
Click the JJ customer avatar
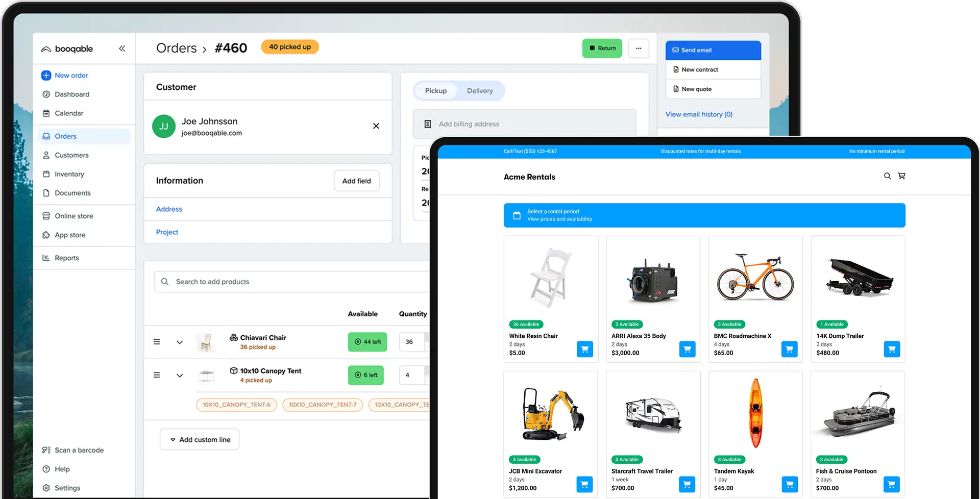(164, 127)
